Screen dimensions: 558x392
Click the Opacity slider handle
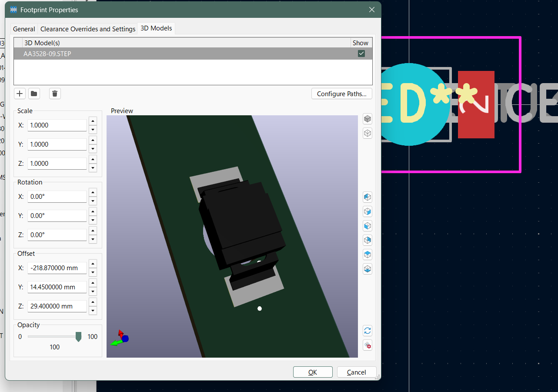pyautogui.click(x=78, y=336)
